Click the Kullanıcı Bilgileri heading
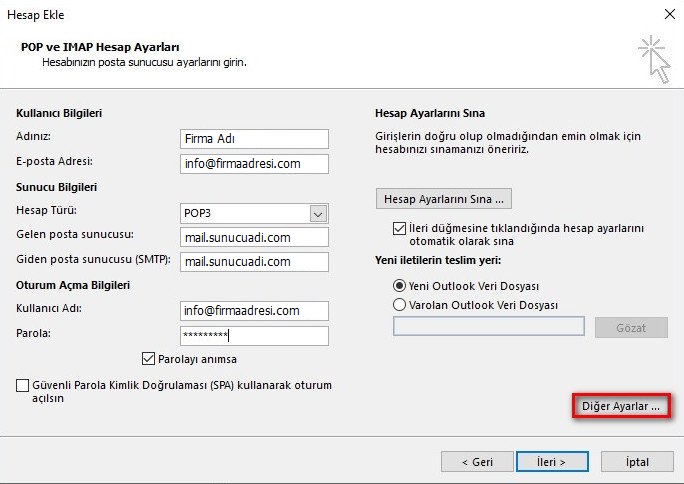The width and height of the screenshot is (684, 484). (x=59, y=113)
